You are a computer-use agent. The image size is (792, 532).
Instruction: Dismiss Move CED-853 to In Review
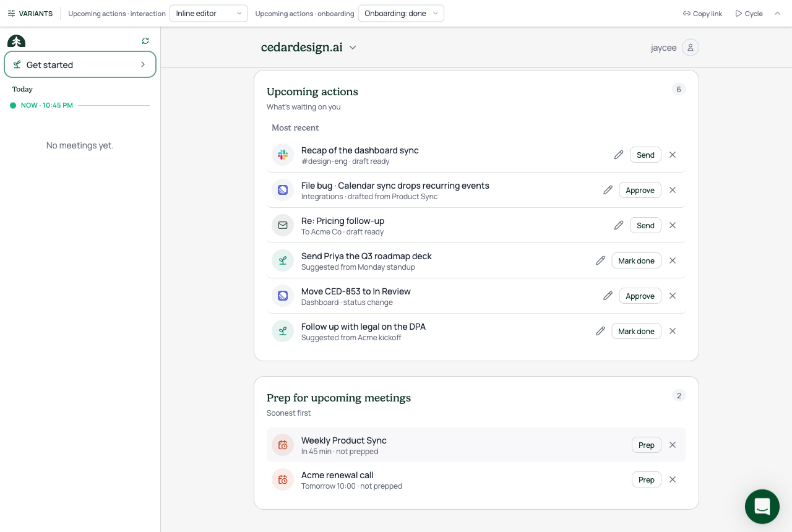(673, 296)
